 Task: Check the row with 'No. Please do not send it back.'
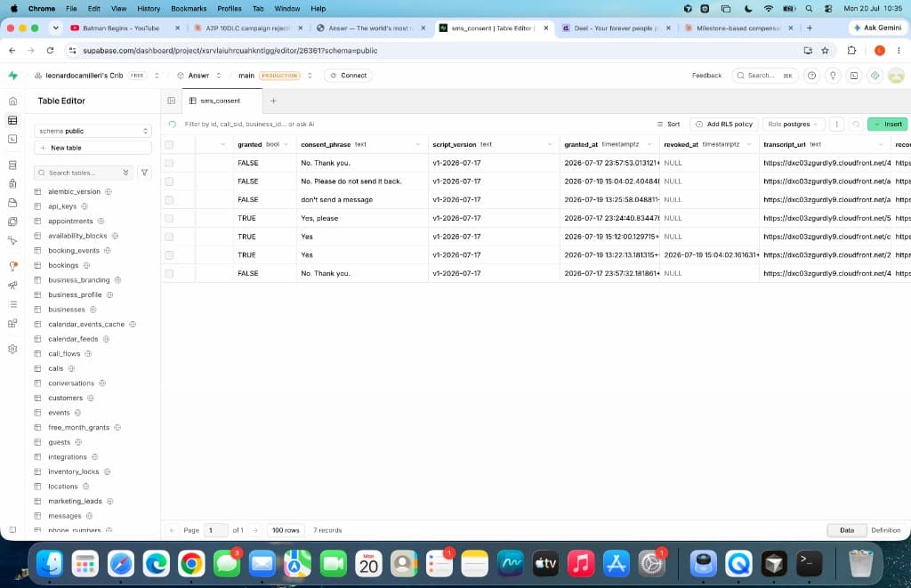pyautogui.click(x=169, y=181)
